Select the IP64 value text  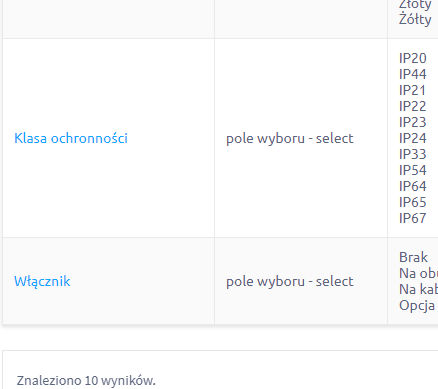click(413, 186)
